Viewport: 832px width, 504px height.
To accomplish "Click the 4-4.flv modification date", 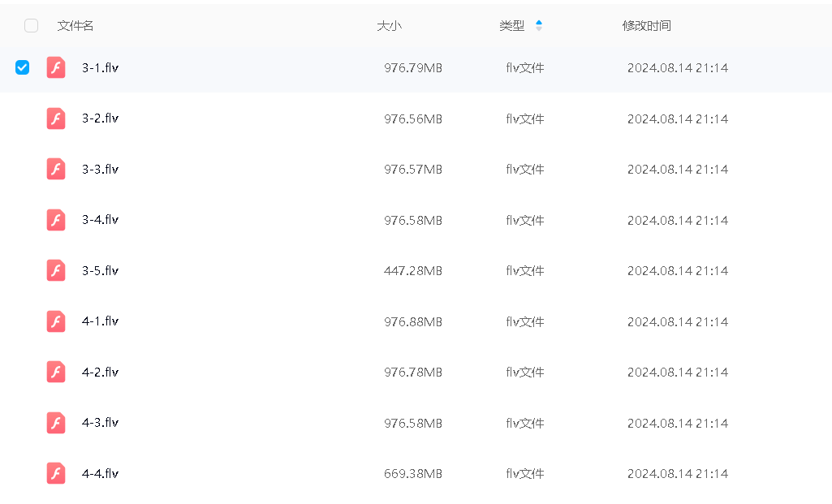I will pyautogui.click(x=677, y=473).
